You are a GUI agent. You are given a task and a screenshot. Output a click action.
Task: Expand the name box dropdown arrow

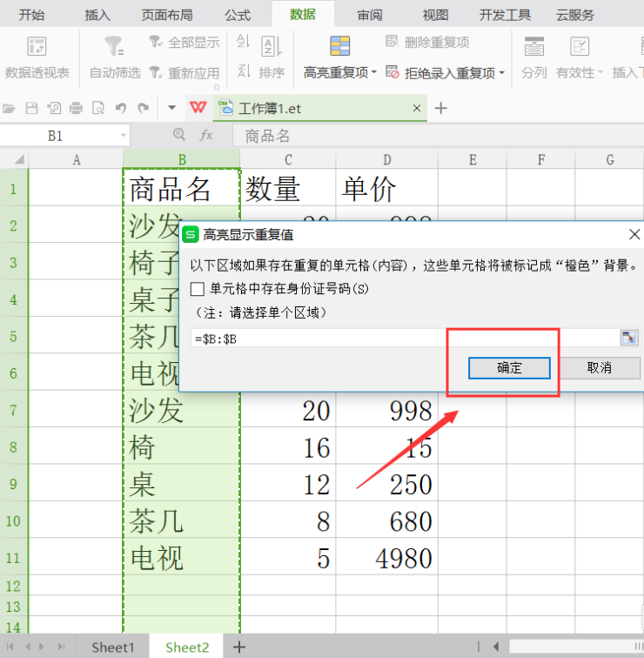coord(124,136)
